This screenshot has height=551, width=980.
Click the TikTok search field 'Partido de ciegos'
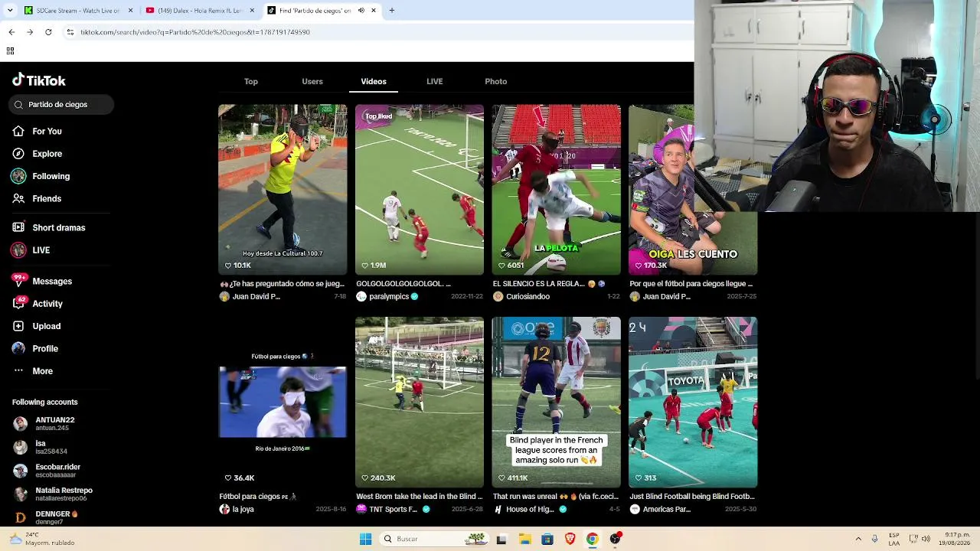(61, 105)
